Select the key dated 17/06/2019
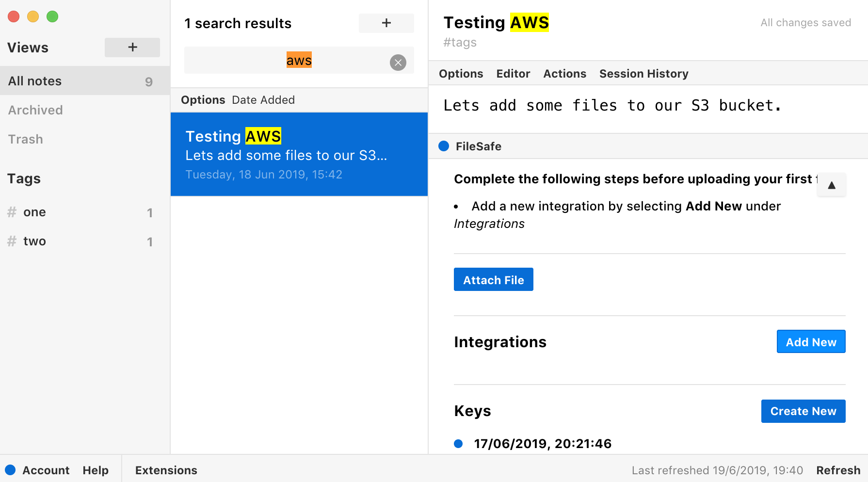 (542, 444)
